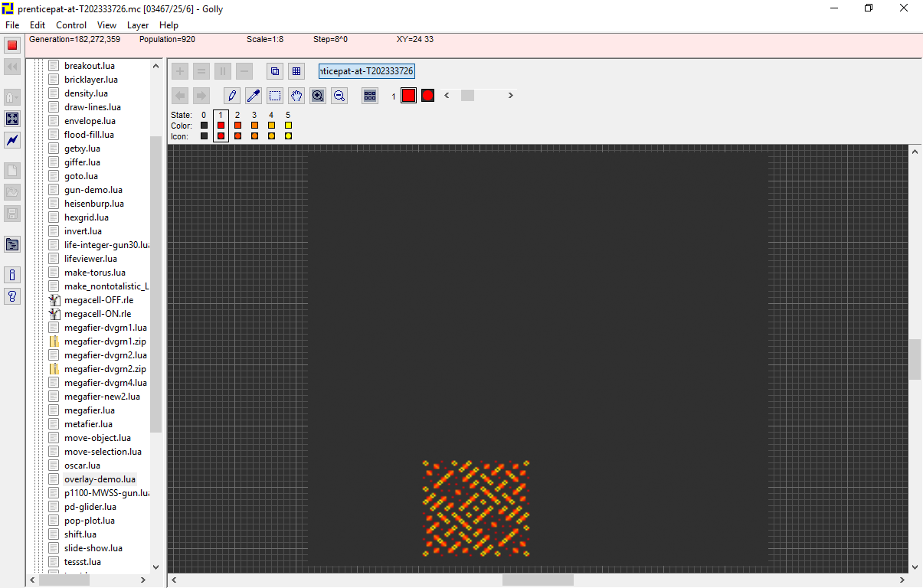Screen dimensions: 923x588
Task: Select density.lua script file
Action: [x=86, y=93]
